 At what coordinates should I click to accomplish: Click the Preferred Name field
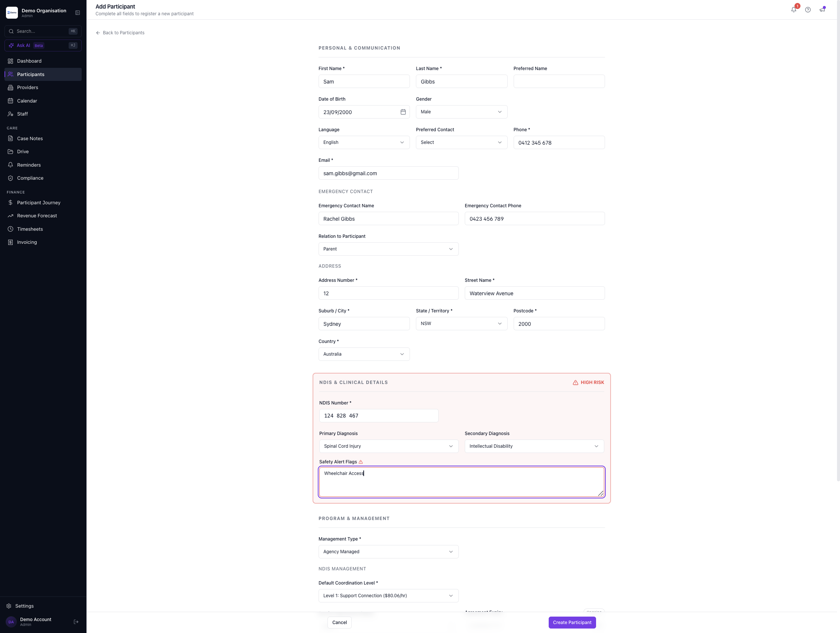coord(559,82)
